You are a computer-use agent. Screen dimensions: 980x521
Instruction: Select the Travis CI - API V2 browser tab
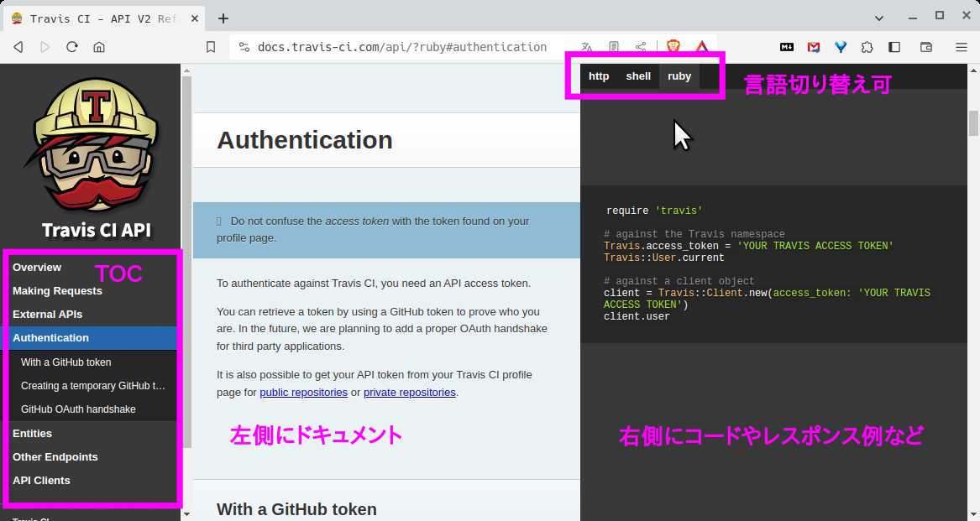click(102, 18)
